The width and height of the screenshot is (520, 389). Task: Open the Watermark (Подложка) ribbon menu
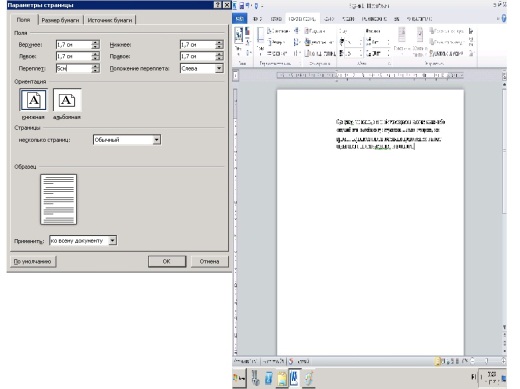coord(315,31)
